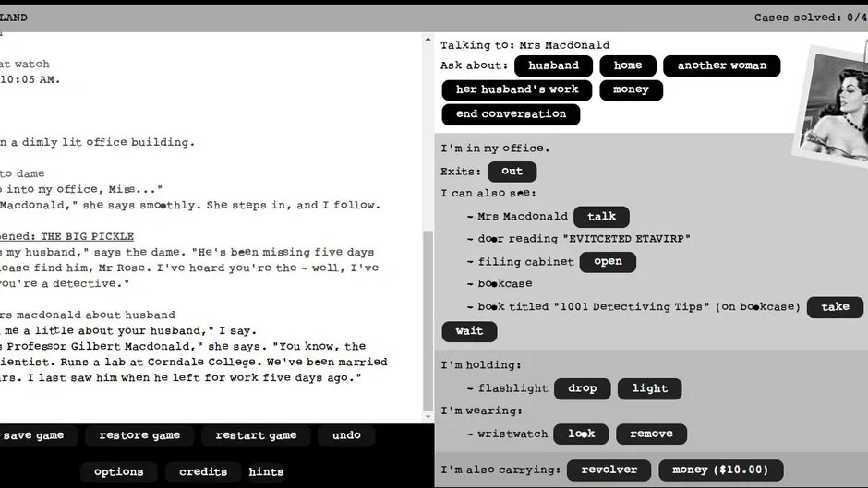
Task: Ask about her husband's work
Action: tap(516, 89)
